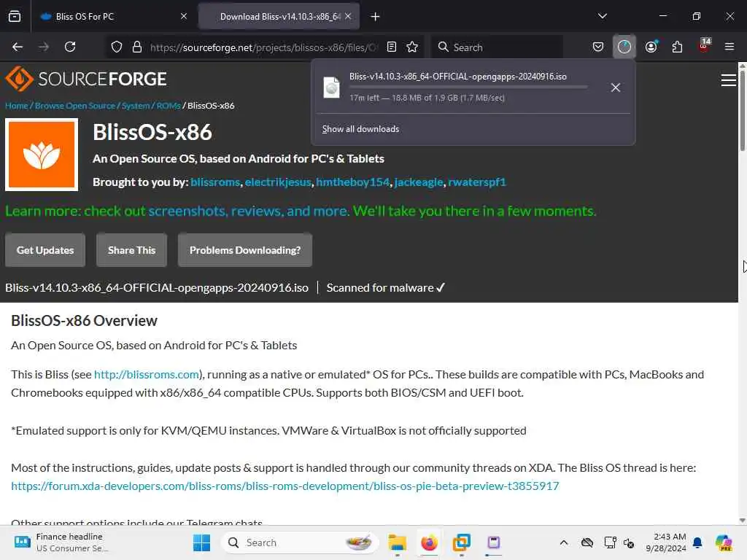This screenshot has height=560, width=747.
Task: Open a new tab with the plus button
Action: 375,17
